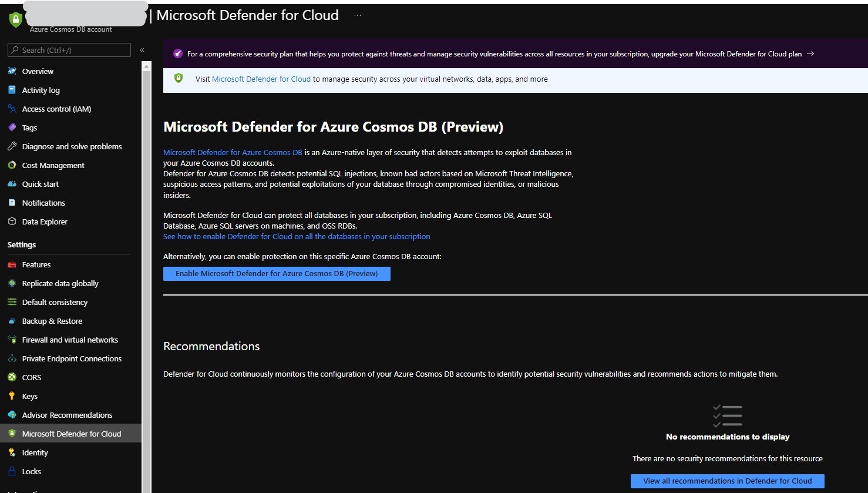The image size is (868, 493).
Task: Enable Microsoft Defender for Azure Cosmos DB
Action: (x=277, y=274)
